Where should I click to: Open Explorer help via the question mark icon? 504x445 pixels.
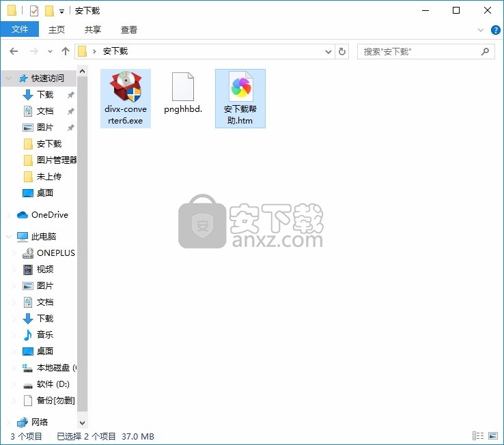point(495,30)
